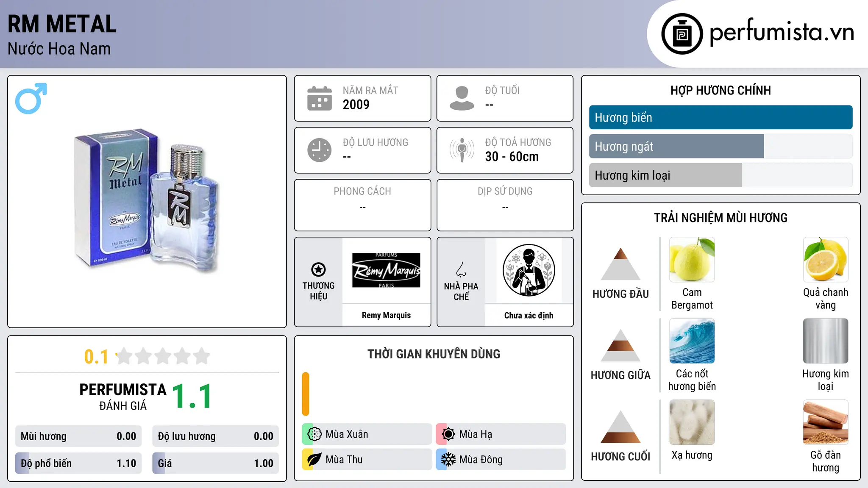Click the Cam Bergamot note name
This screenshot has height=488, width=868.
tap(692, 299)
